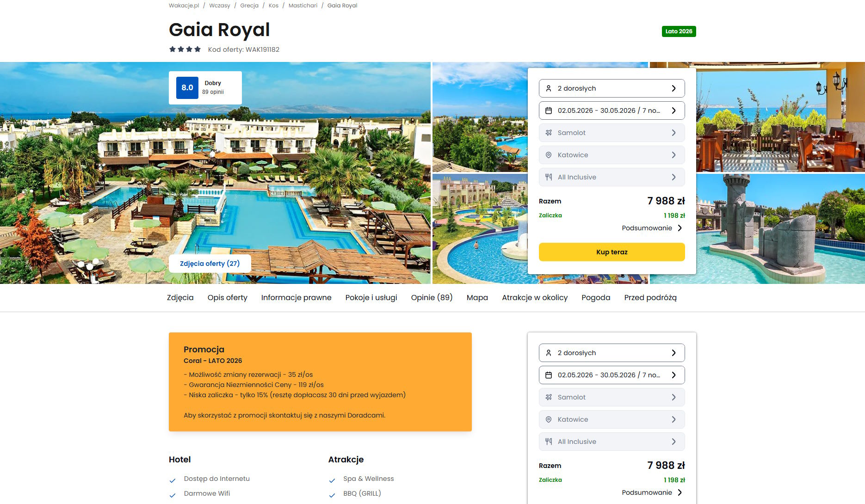Open the date range 02.05.2026 dropdown in top panel
865x504 pixels.
pyautogui.click(x=612, y=111)
